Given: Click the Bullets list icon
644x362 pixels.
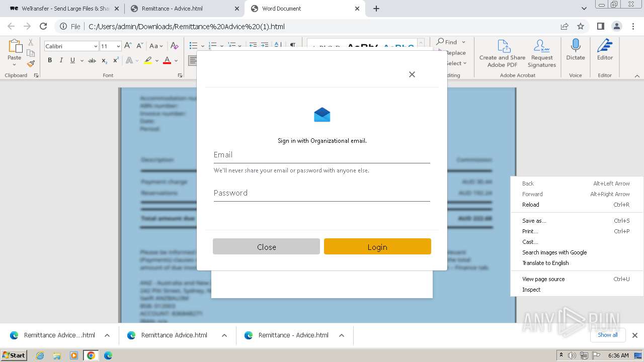Looking at the screenshot, I should 193,46.
